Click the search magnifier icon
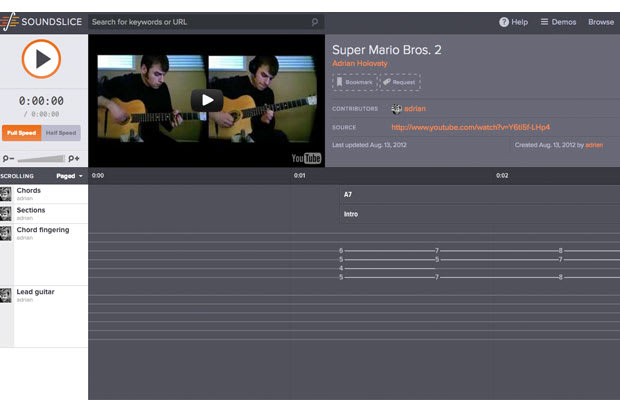Viewport: 620px width, 400px height. 315,22
